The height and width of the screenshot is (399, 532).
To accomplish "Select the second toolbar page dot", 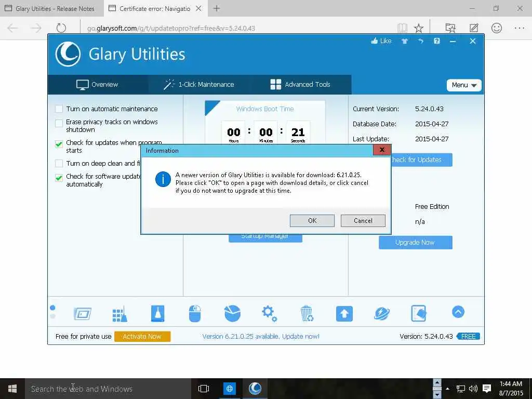I will click(x=52, y=316).
